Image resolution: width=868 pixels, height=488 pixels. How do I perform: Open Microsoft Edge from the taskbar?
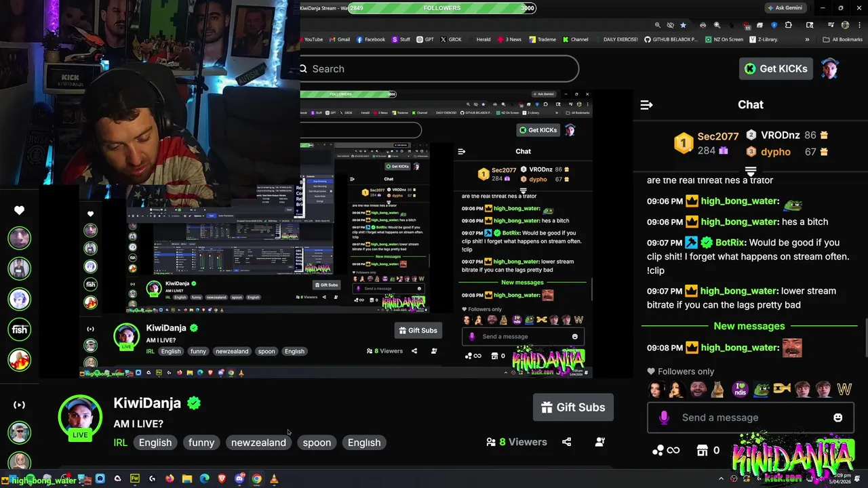(x=204, y=479)
